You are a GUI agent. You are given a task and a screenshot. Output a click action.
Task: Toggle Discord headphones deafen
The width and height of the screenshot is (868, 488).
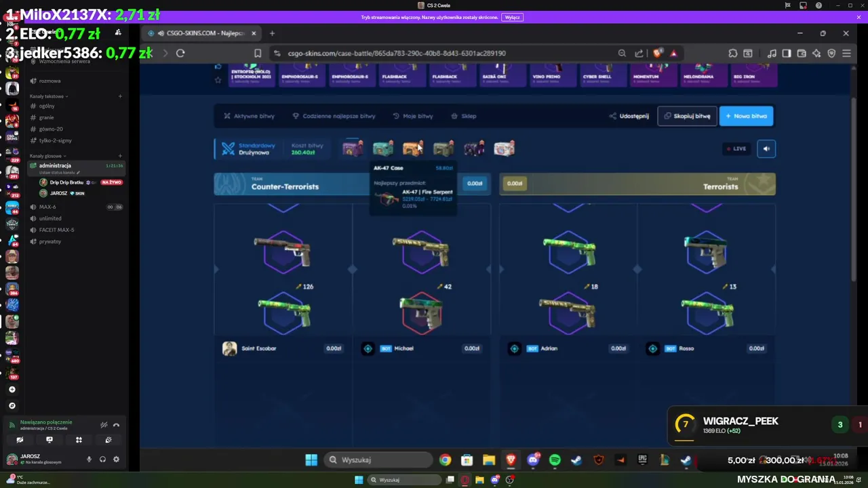point(102,459)
